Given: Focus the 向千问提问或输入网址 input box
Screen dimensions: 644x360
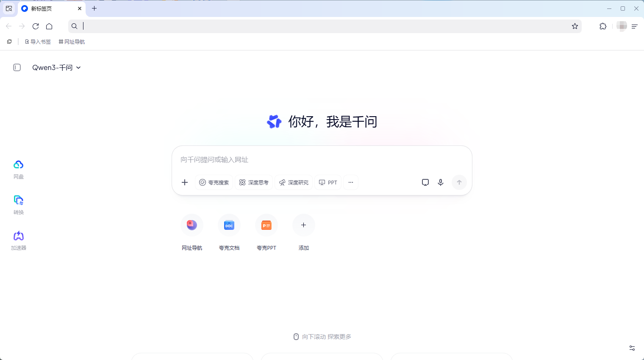Looking at the screenshot, I should tap(322, 160).
